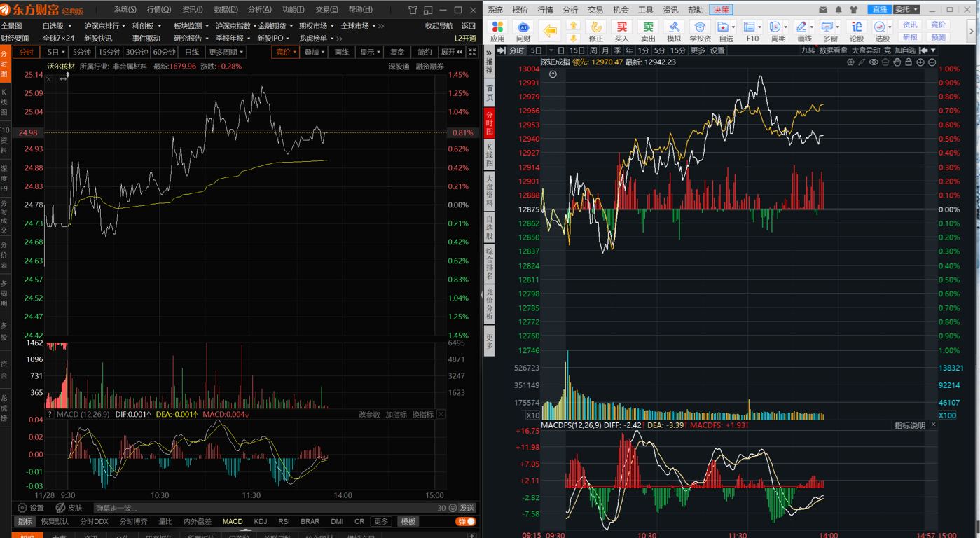Click the lock icon above index chart

[x=909, y=62]
